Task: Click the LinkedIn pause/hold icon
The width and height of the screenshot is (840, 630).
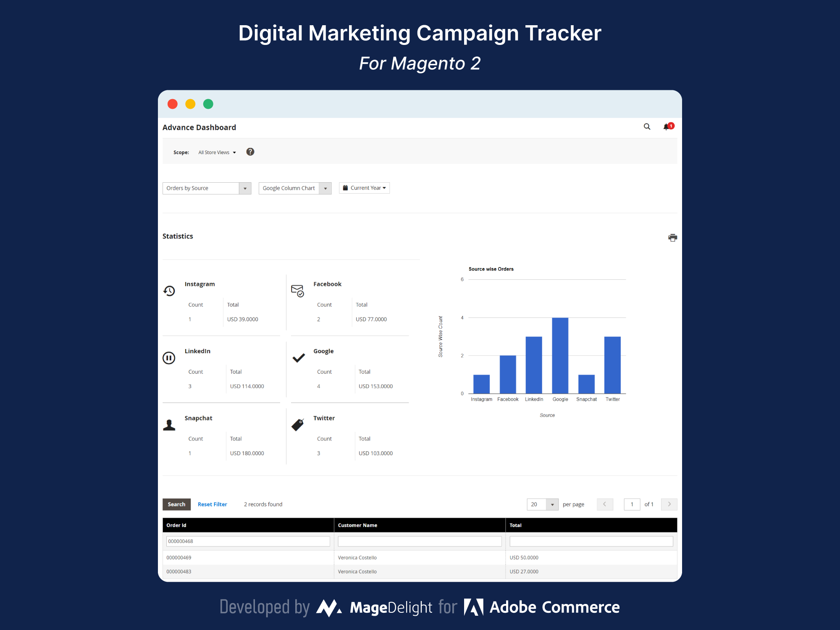Action: coord(170,357)
